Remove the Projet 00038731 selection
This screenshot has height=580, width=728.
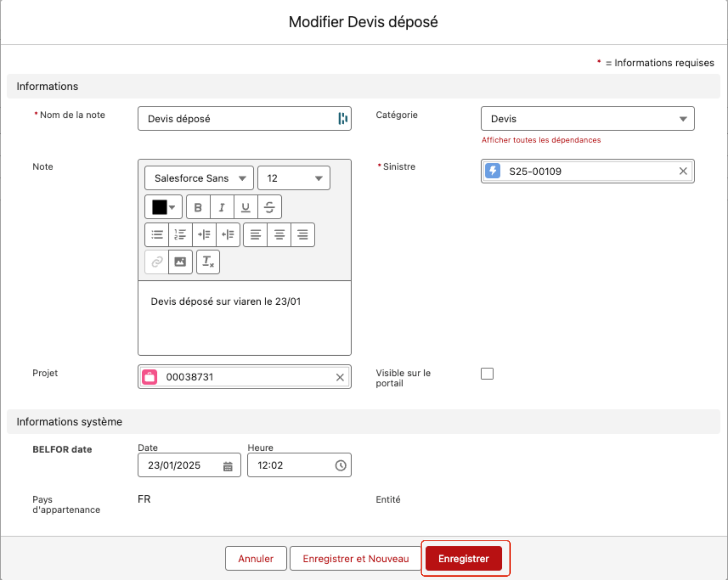point(340,377)
